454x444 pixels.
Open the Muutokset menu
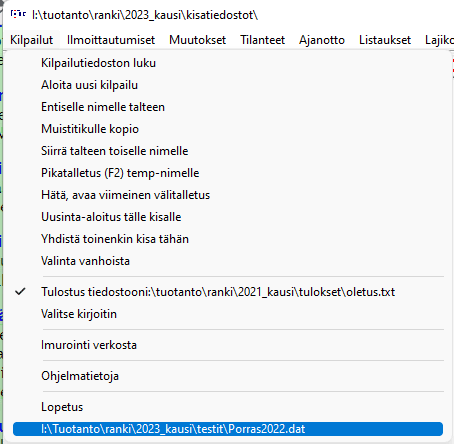197,40
